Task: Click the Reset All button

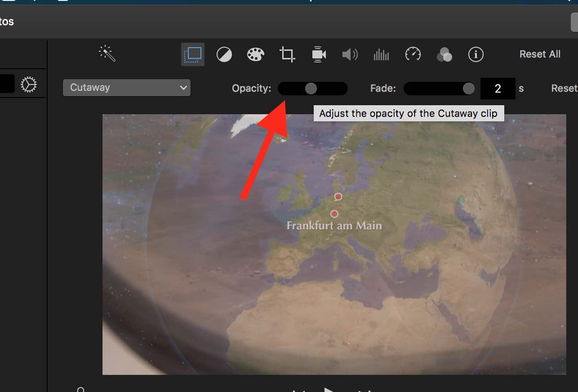Action: pos(540,54)
